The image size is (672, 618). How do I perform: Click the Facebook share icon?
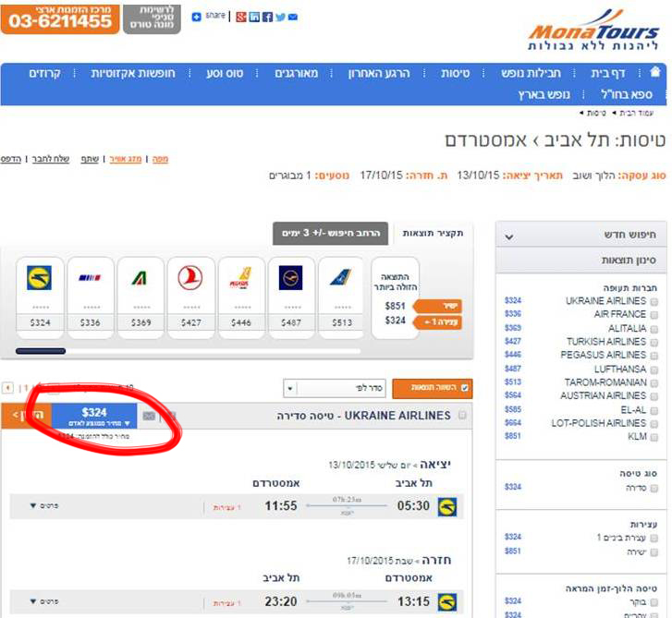pos(267,18)
